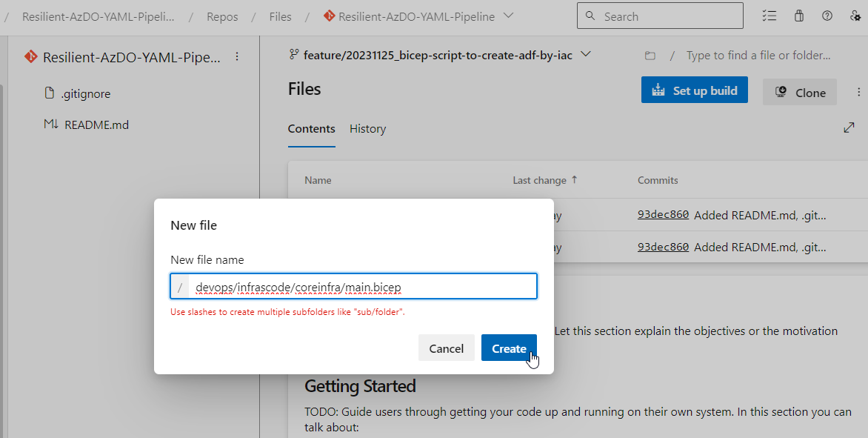Click the Commits column header
868x438 pixels.
(x=658, y=180)
